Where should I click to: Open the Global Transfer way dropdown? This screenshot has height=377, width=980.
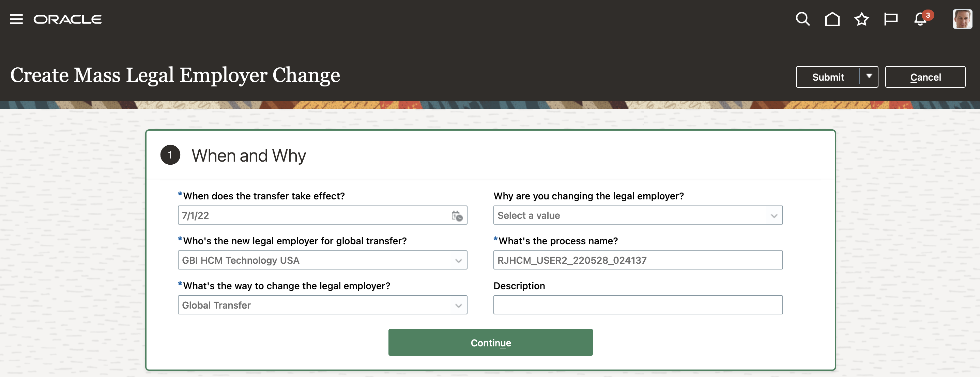pyautogui.click(x=458, y=305)
